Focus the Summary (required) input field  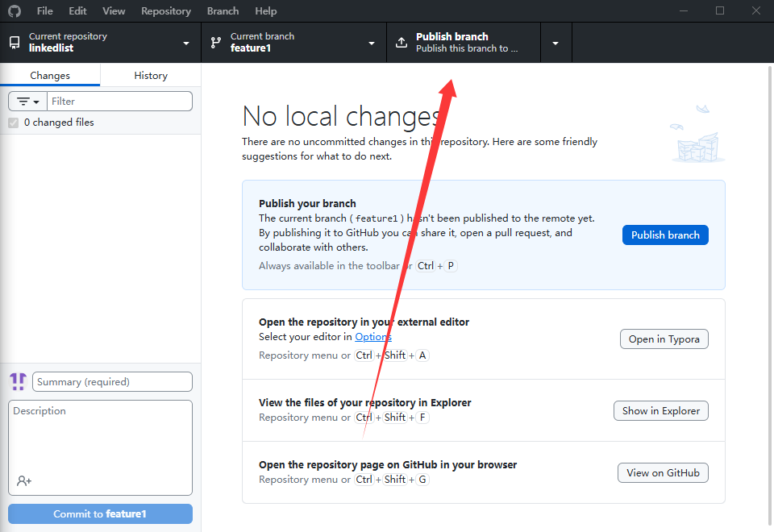(112, 382)
